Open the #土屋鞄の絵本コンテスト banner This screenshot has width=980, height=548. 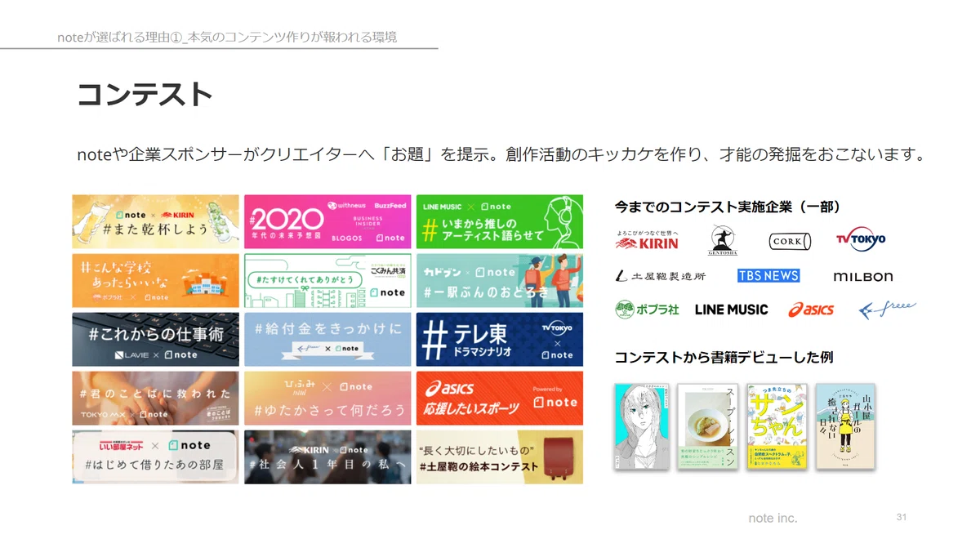pos(500,457)
